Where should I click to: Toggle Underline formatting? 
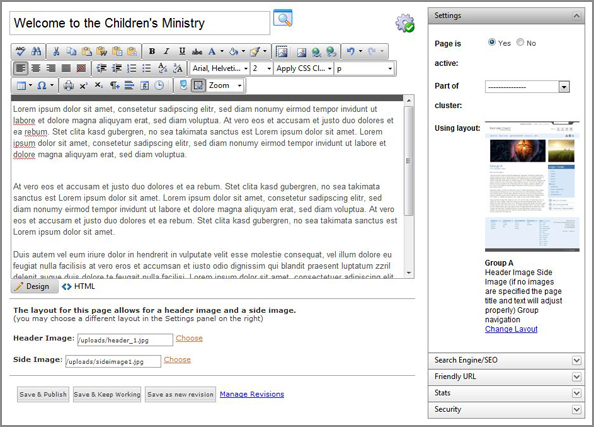click(x=182, y=52)
